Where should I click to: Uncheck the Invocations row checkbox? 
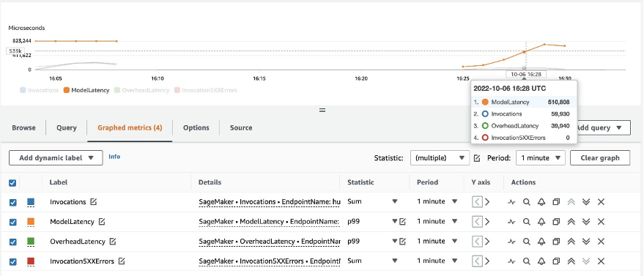coord(12,202)
